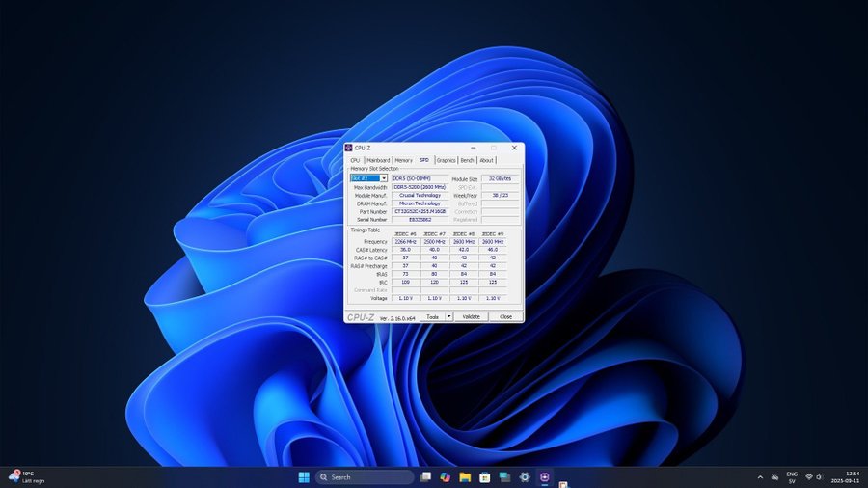
Task: Click the Crucial Technology module manufacturer value
Action: pos(420,196)
